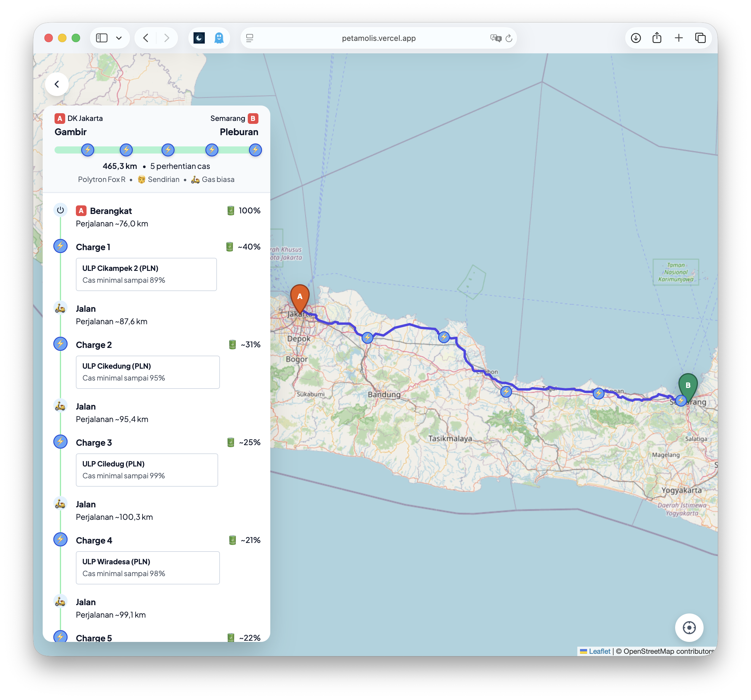Click the power icon next to Berangkat step
Viewport: 751px width, 700px height.
60,210
